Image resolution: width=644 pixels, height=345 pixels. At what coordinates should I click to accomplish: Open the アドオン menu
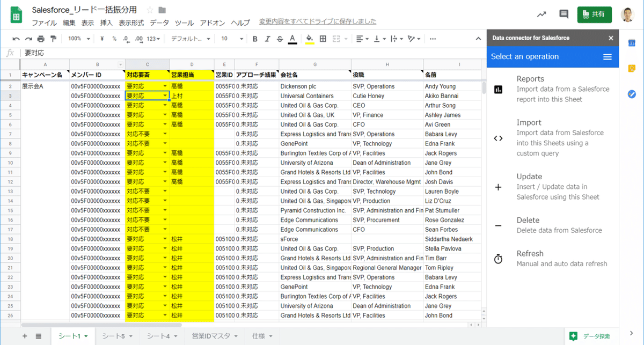coord(213,23)
